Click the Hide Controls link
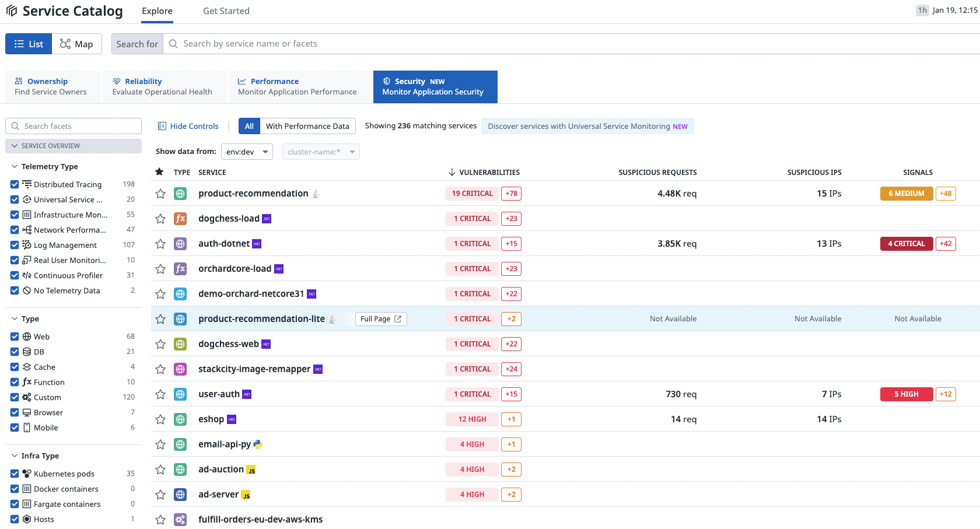 click(188, 126)
